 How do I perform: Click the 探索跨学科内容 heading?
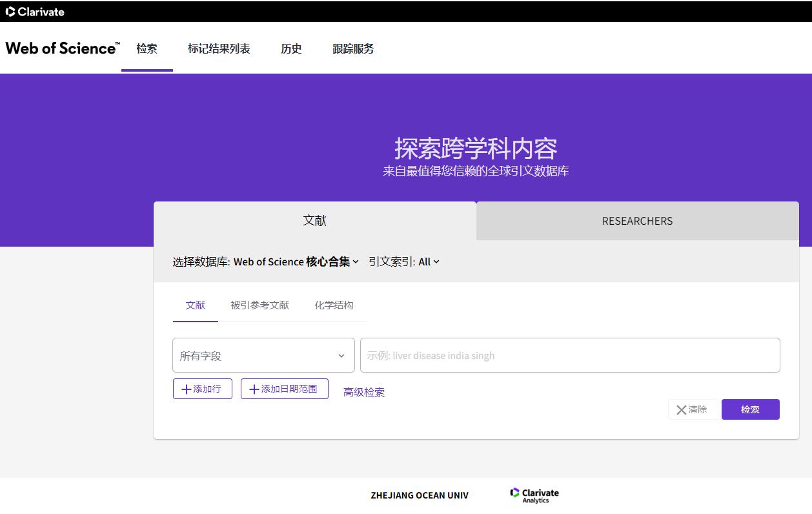pyautogui.click(x=476, y=149)
